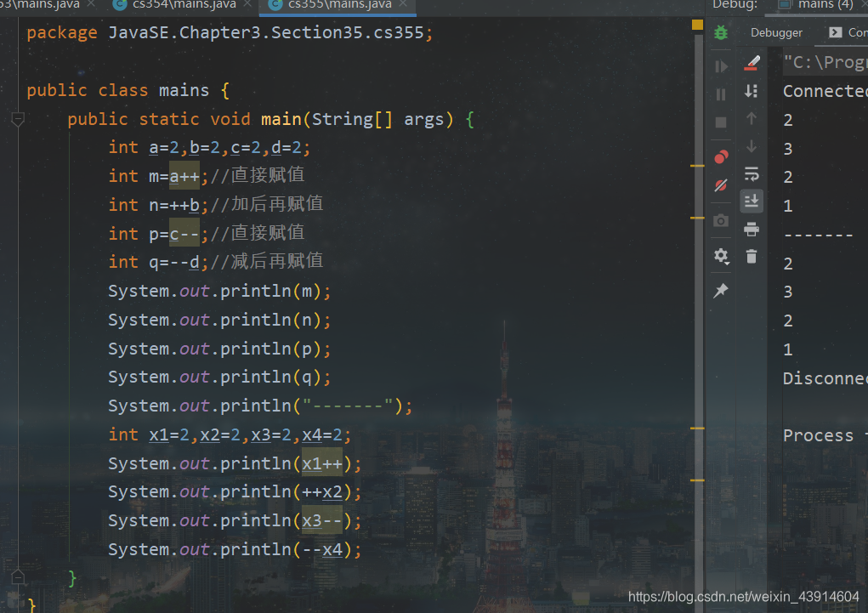The height and width of the screenshot is (613, 868).
Task: Click the int q=--d line
Action: [215, 262]
